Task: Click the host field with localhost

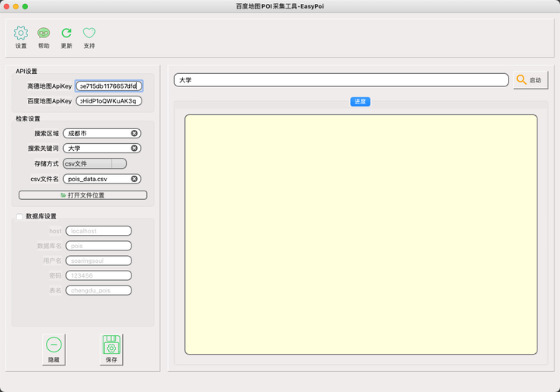Action: pyautogui.click(x=99, y=231)
